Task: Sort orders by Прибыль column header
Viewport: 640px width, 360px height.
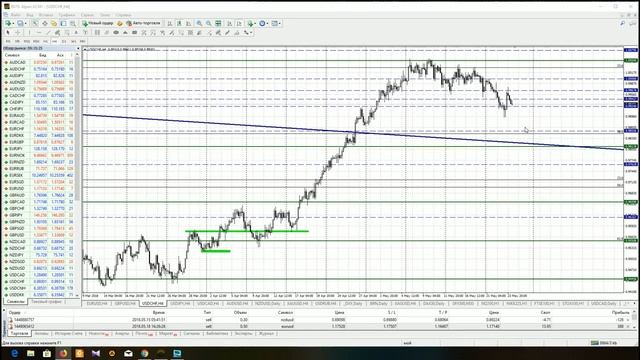Action: point(620,312)
